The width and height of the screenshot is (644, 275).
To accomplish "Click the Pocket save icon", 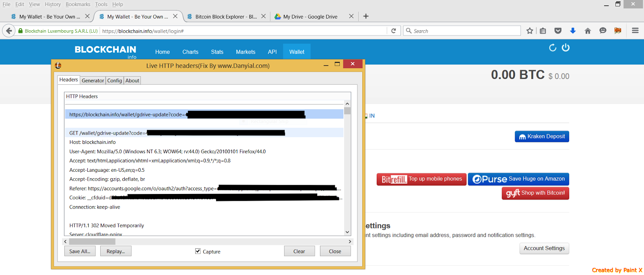I will [x=558, y=31].
